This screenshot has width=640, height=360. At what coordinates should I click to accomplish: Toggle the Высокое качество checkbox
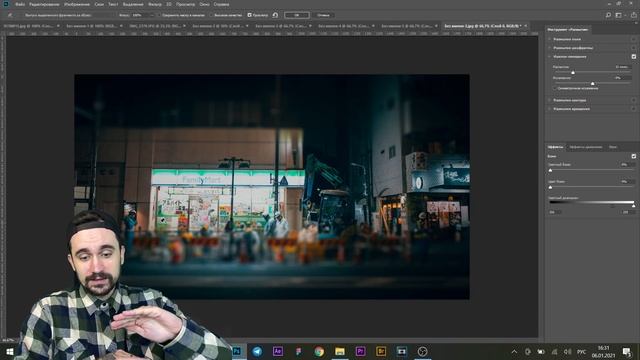tap(211, 15)
